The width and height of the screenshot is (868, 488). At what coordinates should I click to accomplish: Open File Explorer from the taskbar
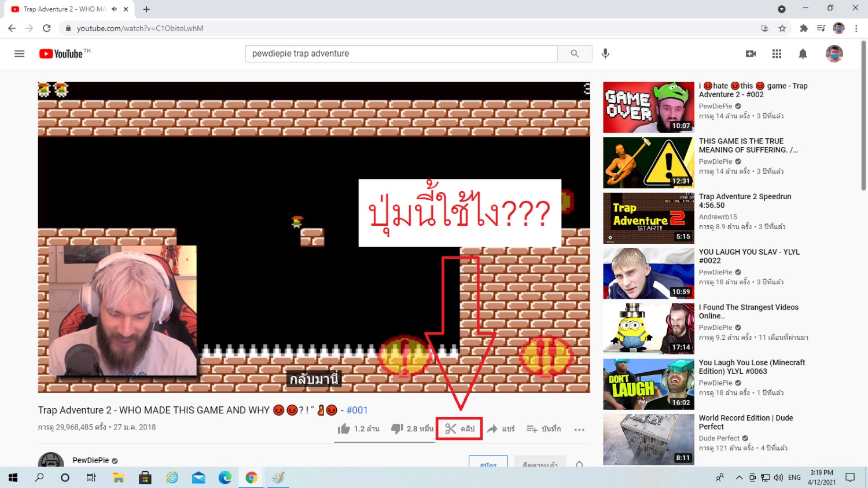(x=119, y=478)
